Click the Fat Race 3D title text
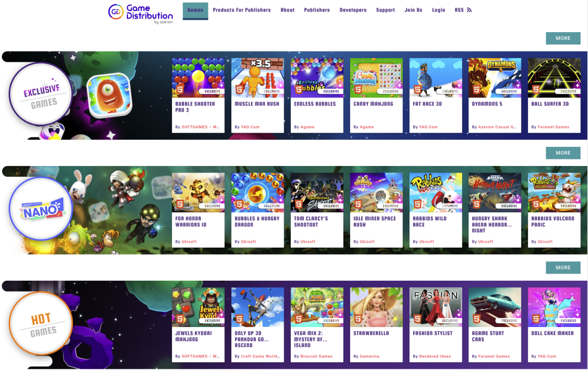 click(427, 104)
